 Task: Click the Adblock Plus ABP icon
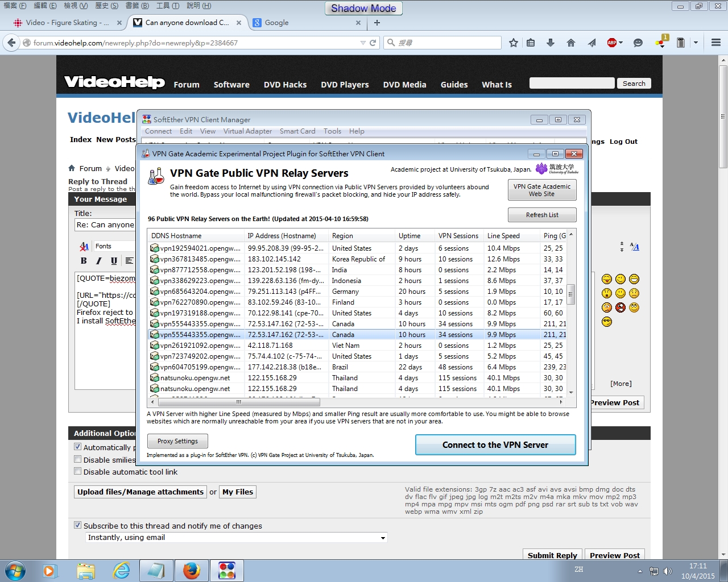coord(612,43)
